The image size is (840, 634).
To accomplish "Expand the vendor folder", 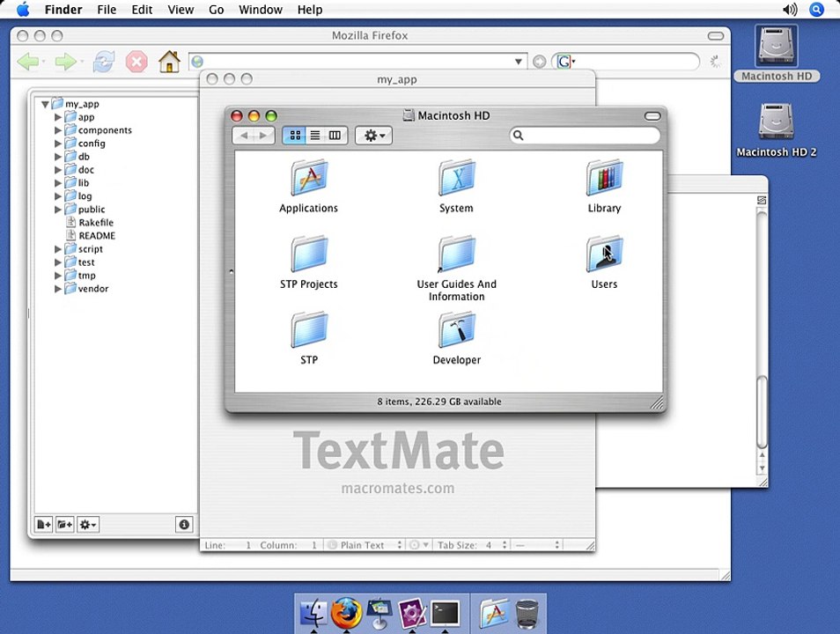I will [x=58, y=288].
